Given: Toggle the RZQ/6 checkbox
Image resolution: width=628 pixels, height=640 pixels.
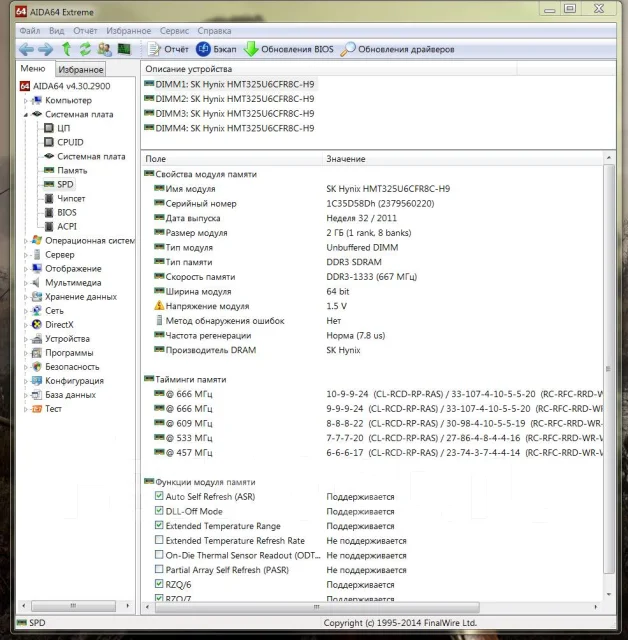Looking at the screenshot, I should pyautogui.click(x=159, y=584).
